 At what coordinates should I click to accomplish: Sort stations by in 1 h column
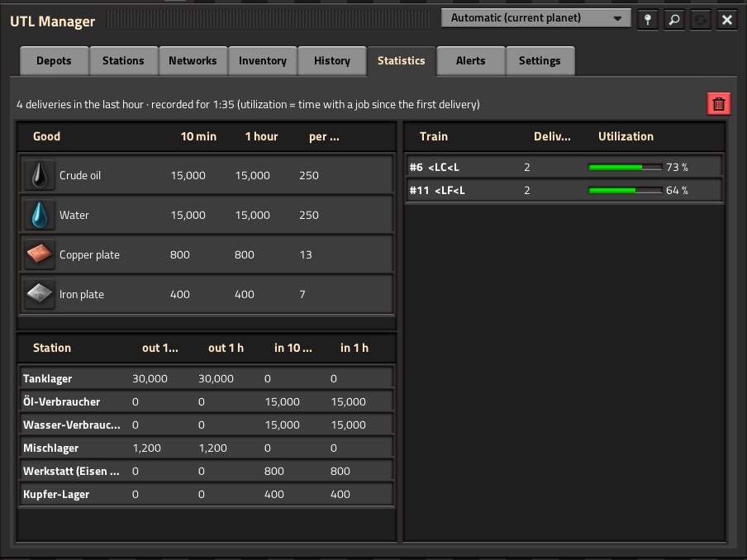click(354, 348)
